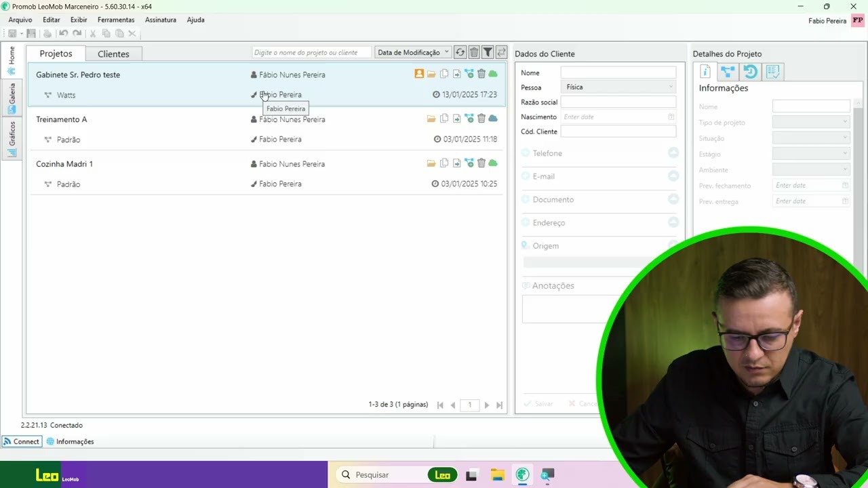Click the blue cloud icon on Treinamento A row
Viewport: 868px width, 488px height.
(493, 119)
